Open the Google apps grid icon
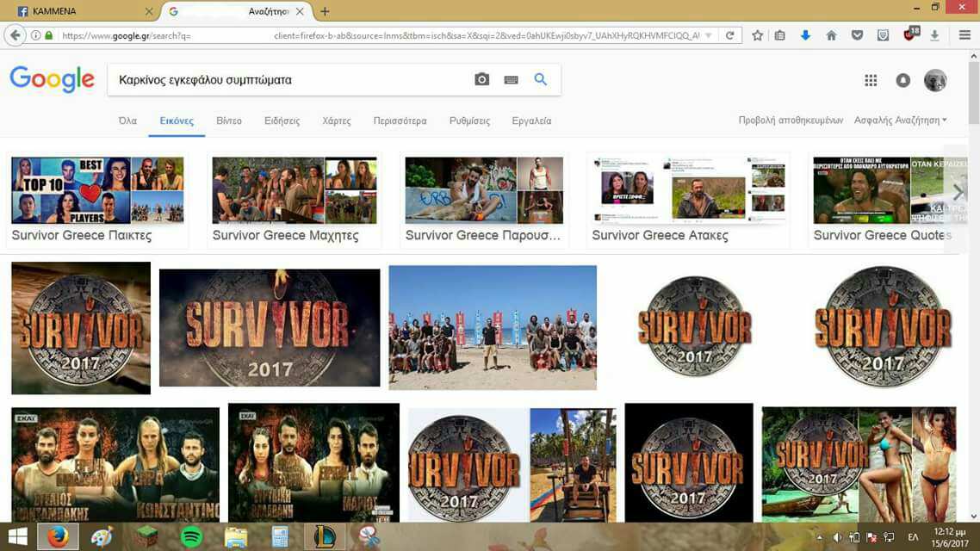The image size is (980, 551). point(871,80)
